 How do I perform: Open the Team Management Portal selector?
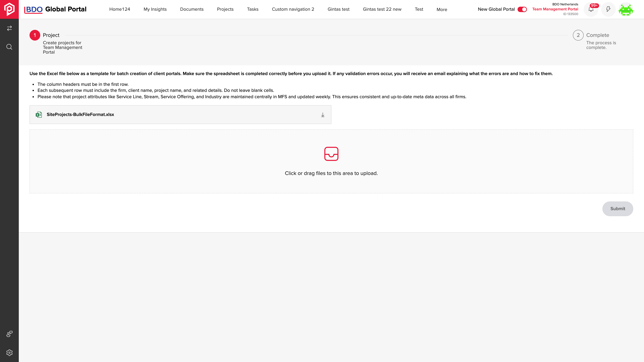coord(555,9)
